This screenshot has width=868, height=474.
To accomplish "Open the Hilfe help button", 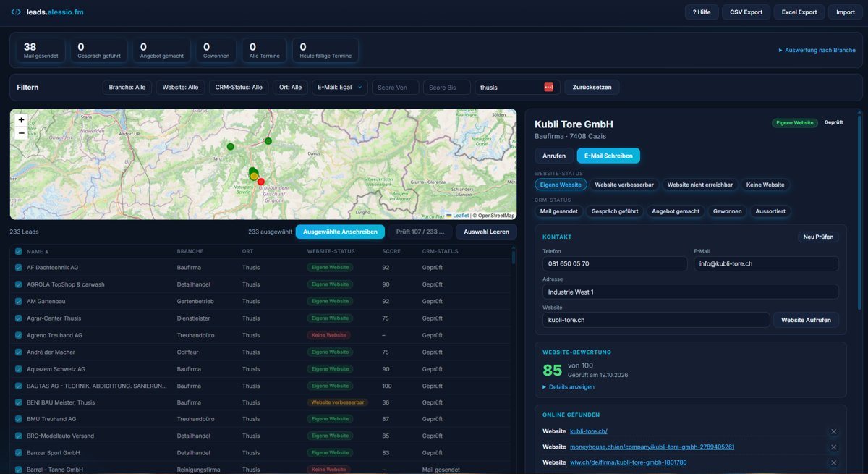I will [x=701, y=12].
